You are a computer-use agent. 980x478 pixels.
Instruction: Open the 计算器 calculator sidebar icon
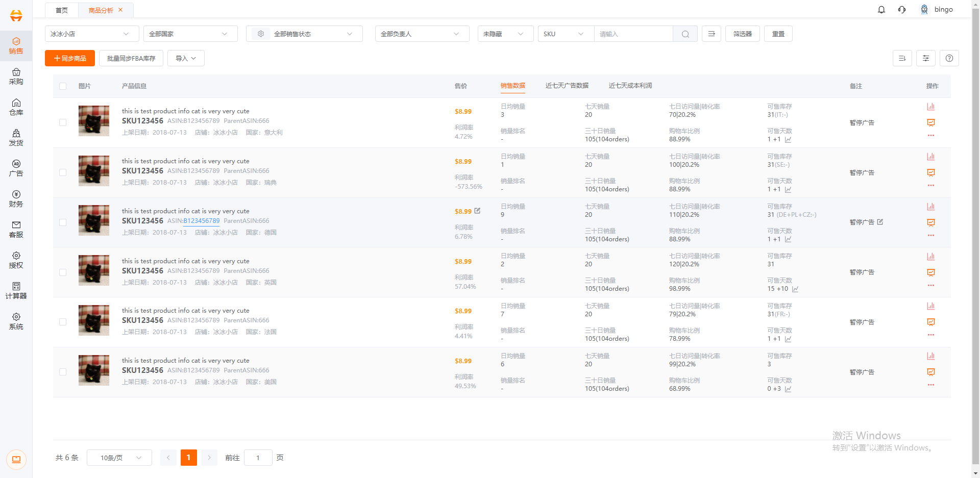coord(16,291)
